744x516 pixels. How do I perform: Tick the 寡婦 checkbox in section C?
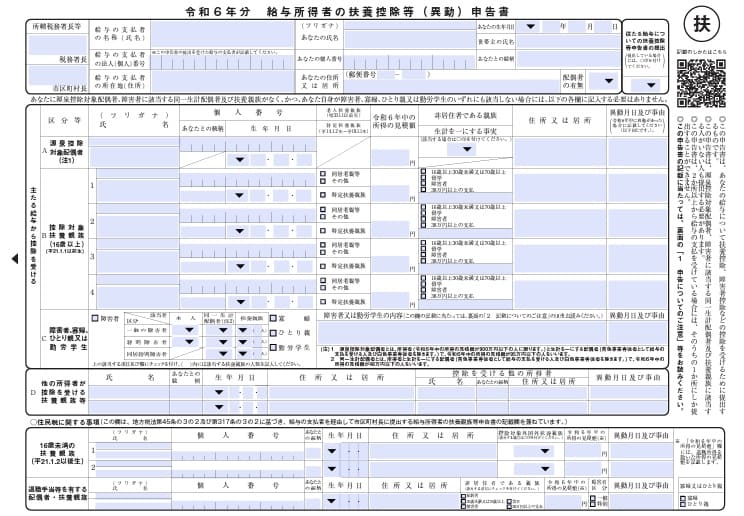tap(273, 318)
